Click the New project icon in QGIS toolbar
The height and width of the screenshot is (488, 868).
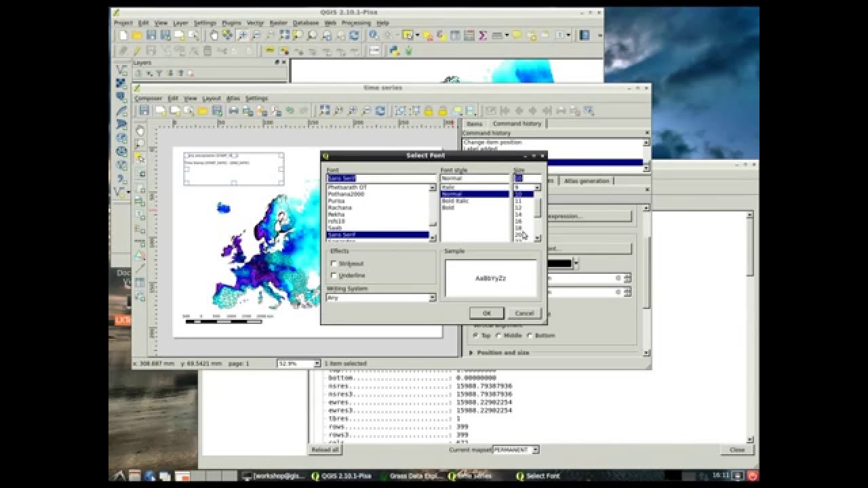point(123,35)
